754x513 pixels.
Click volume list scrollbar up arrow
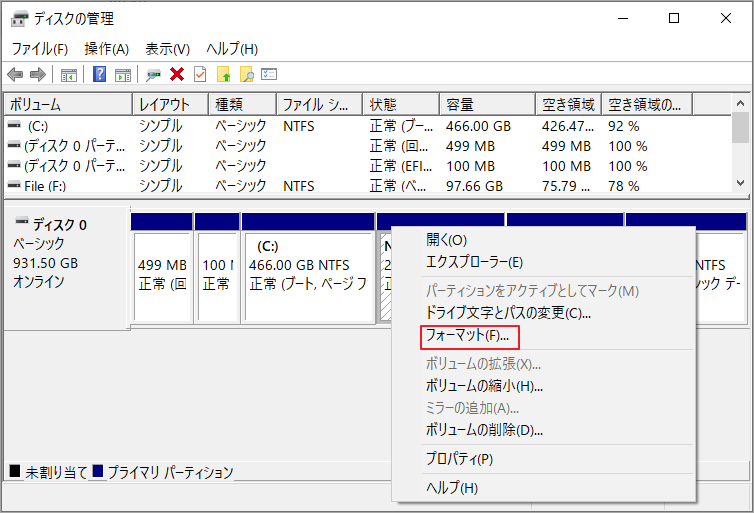pyautogui.click(x=740, y=103)
